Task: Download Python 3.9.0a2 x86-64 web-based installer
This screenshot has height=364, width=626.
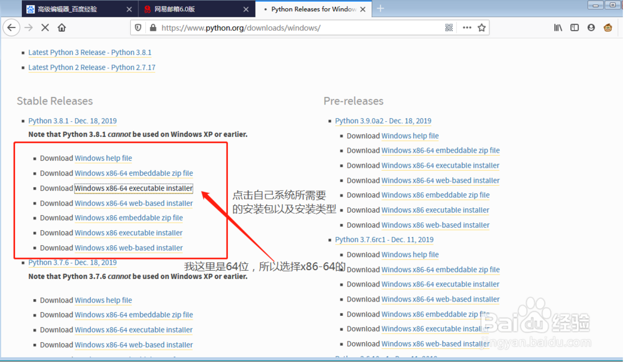Action: [x=440, y=181]
